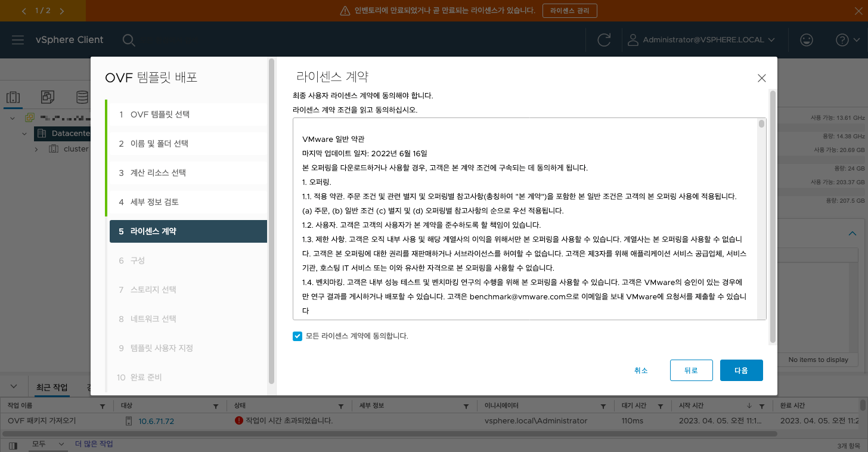Click the cluster icon in tree
868x452 pixels.
click(x=54, y=149)
